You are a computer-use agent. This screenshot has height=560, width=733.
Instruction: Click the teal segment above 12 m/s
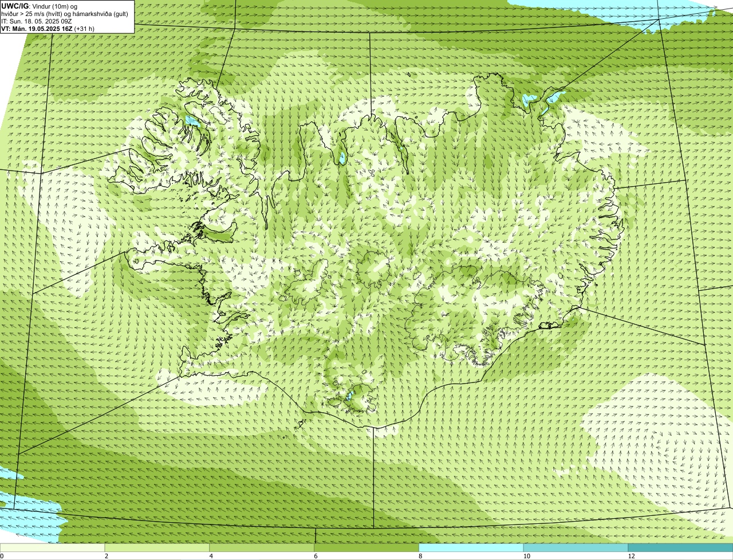coord(681,548)
